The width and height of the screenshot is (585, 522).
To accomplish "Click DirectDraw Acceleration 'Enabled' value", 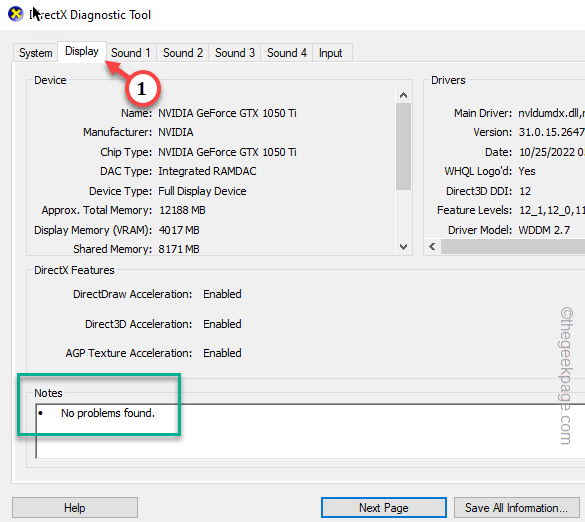I will pyautogui.click(x=222, y=294).
